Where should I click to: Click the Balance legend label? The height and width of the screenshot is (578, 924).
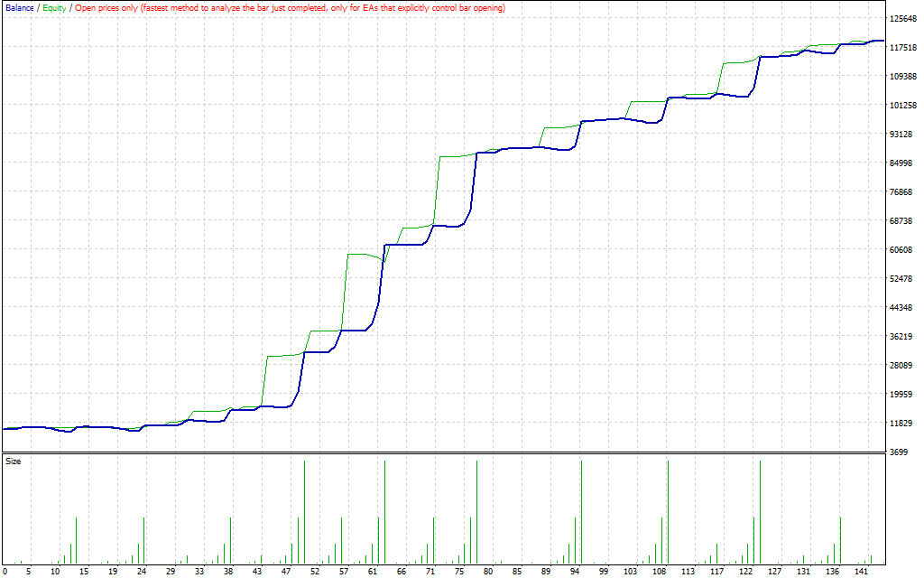point(19,8)
